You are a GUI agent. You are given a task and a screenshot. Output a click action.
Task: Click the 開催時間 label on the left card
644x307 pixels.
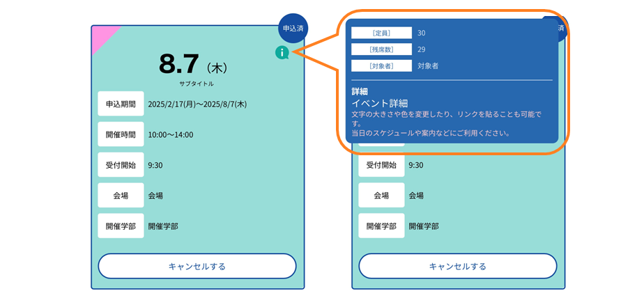[121, 134]
